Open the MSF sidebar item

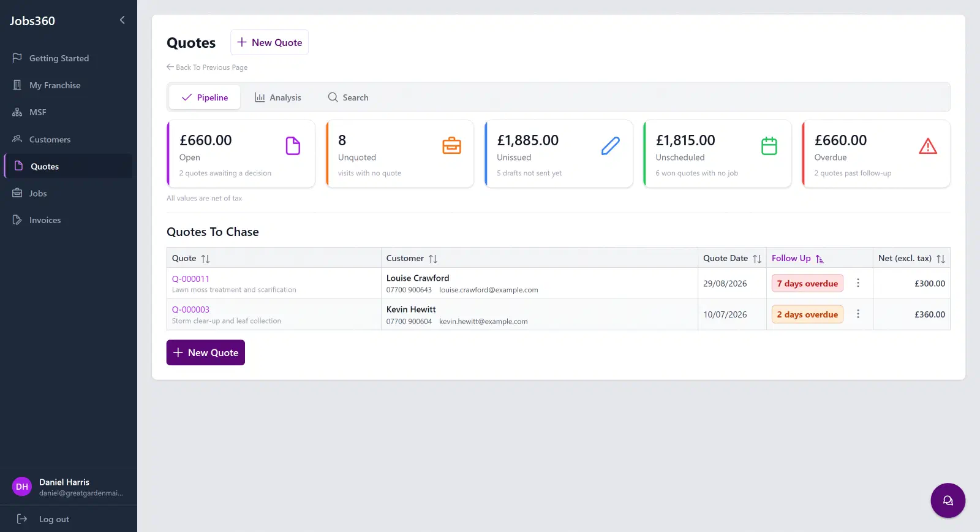[x=69, y=112]
